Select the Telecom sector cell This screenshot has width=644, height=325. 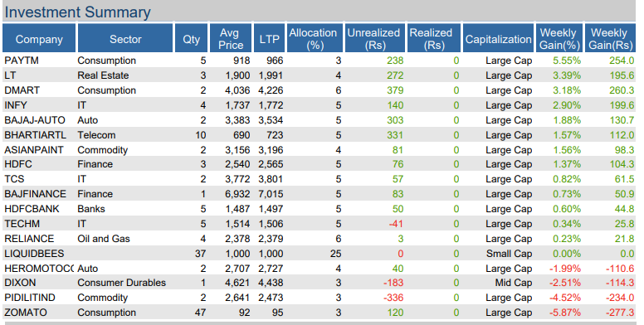pos(96,135)
